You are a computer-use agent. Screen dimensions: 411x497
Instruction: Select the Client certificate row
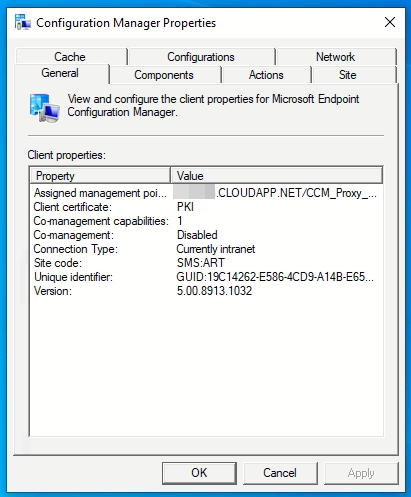206,207
